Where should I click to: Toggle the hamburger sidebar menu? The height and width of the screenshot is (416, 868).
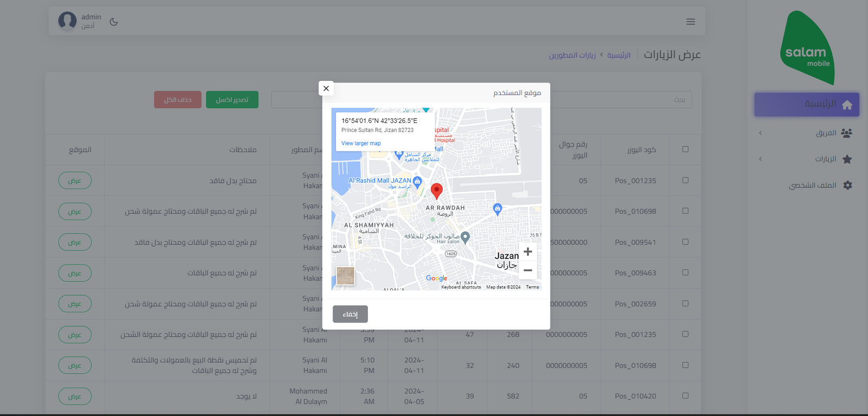[x=691, y=22]
